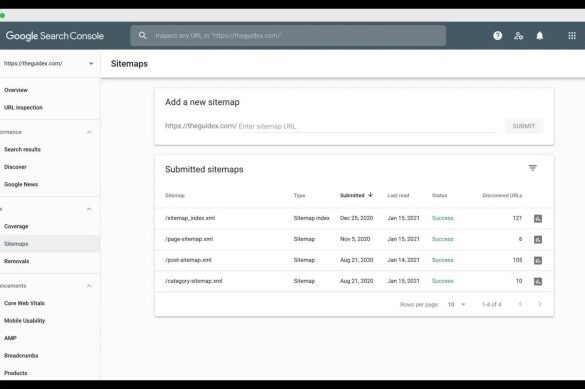Image resolution: width=585 pixels, height=389 pixels.
Task: Click Success status of /sitemap_index.xml
Action: tap(442, 218)
